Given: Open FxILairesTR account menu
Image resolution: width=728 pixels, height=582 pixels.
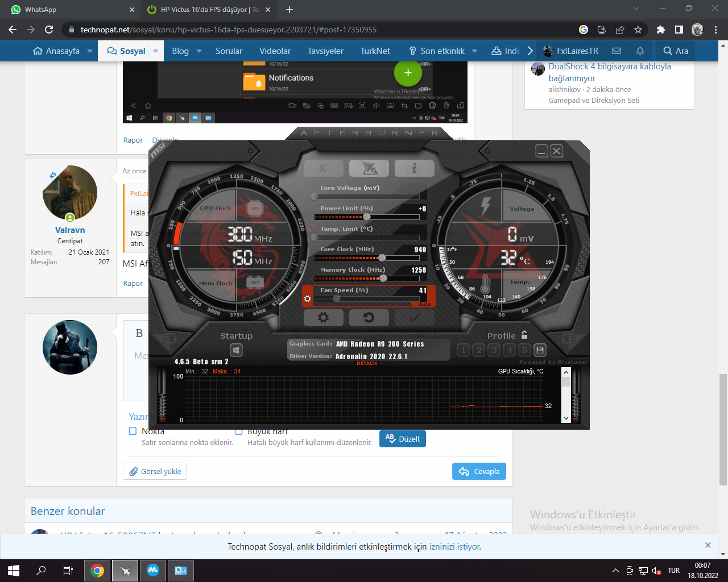Looking at the screenshot, I should click(571, 51).
